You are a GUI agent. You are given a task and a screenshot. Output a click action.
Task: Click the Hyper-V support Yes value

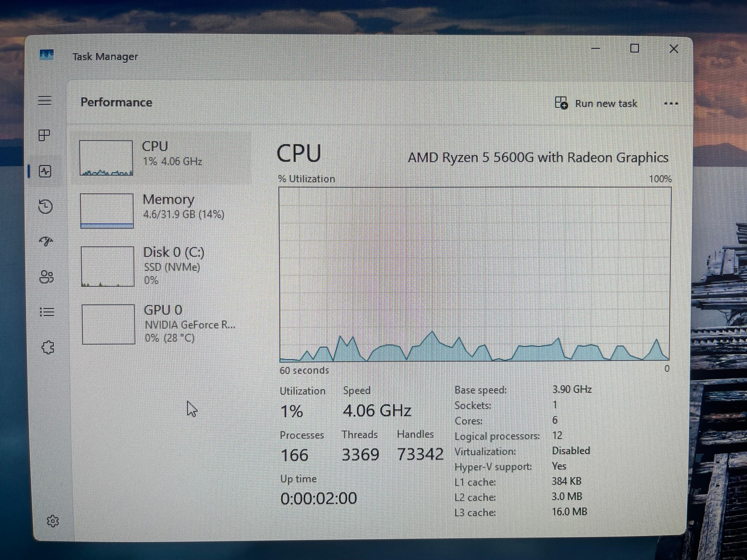pyautogui.click(x=559, y=466)
